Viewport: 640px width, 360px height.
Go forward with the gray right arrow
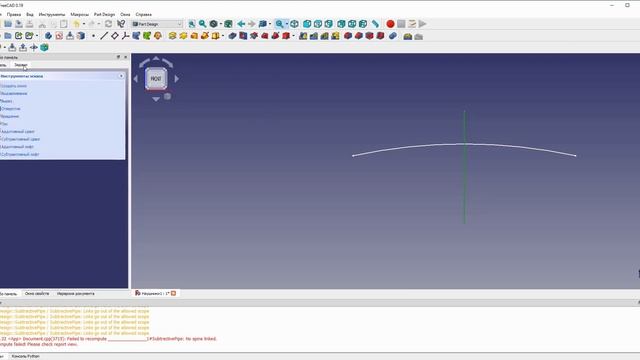pos(251,24)
